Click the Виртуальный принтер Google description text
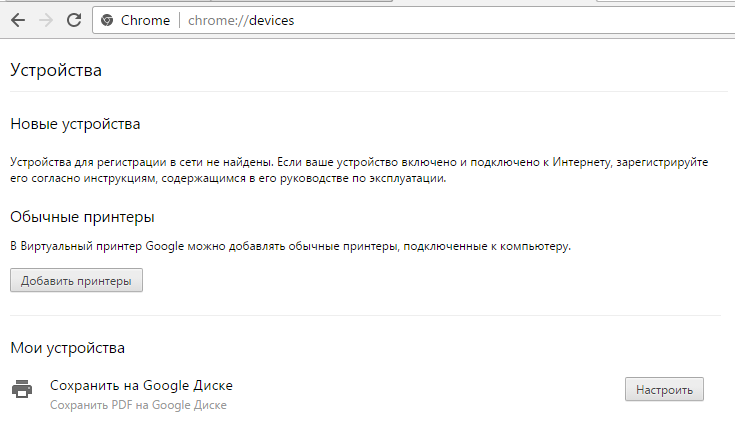735x430 pixels. 291,246
